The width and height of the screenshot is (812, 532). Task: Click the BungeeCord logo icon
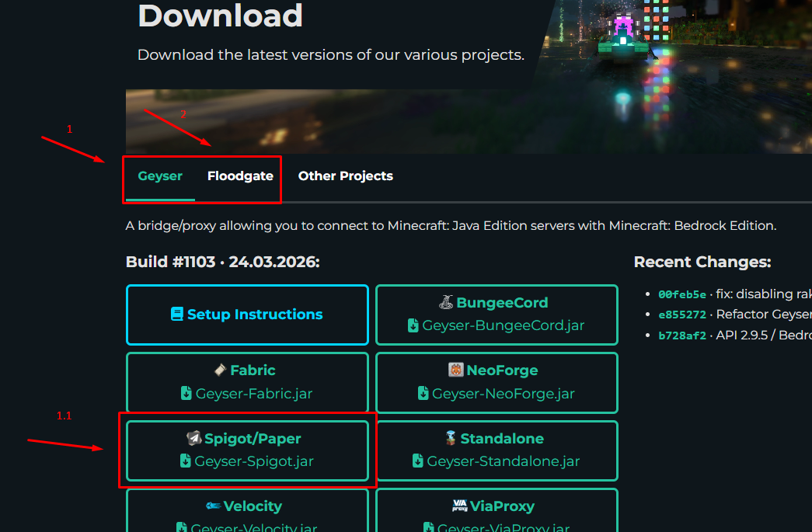click(446, 302)
